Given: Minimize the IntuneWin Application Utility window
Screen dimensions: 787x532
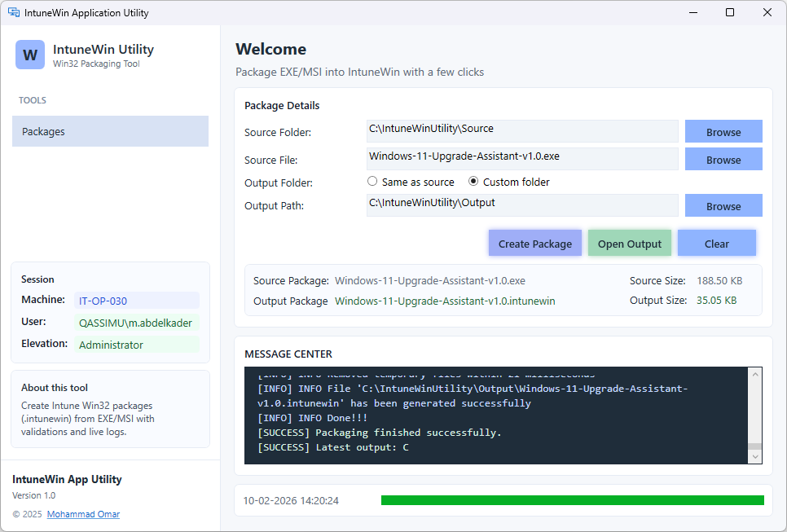Looking at the screenshot, I should click(x=693, y=12).
